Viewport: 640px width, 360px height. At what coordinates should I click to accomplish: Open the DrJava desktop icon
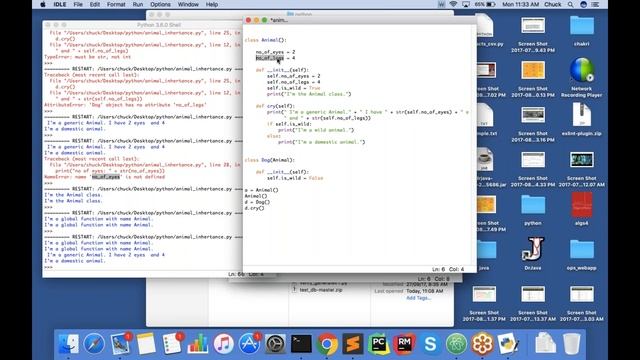click(x=533, y=249)
